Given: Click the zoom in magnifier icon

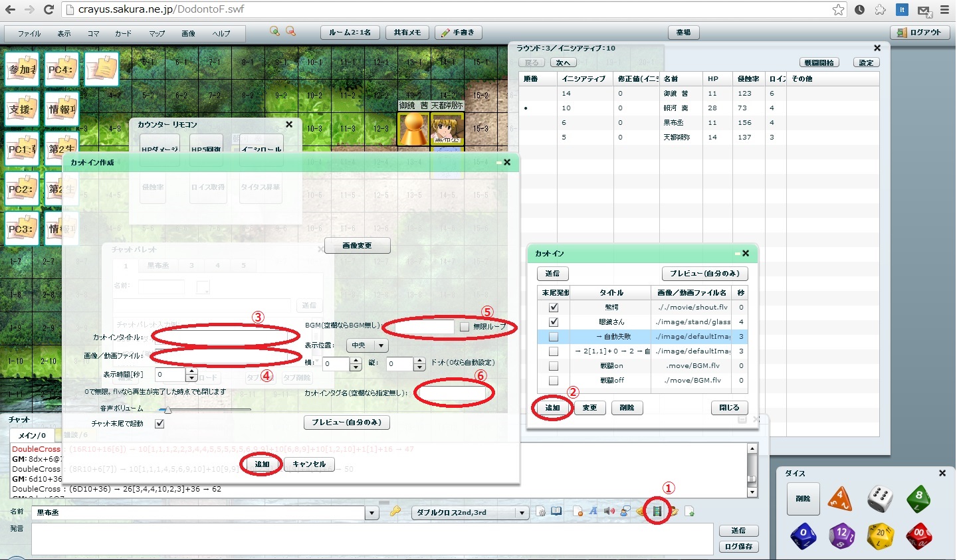Looking at the screenshot, I should [x=274, y=31].
